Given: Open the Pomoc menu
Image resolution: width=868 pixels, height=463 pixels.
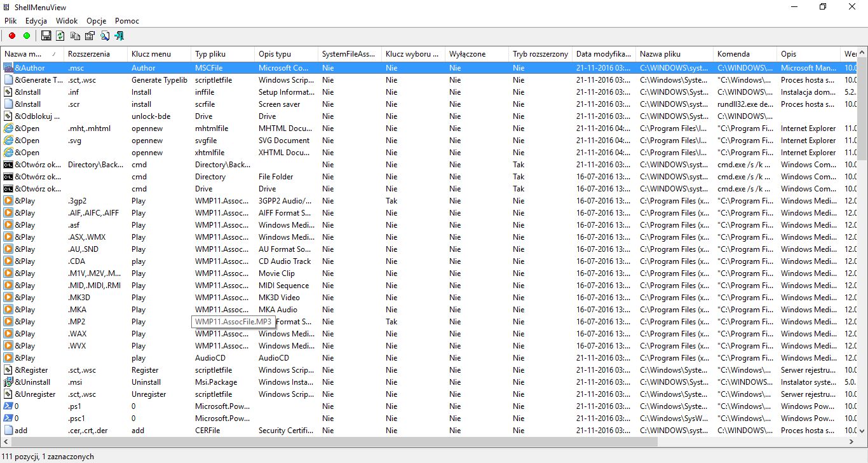Looking at the screenshot, I should point(126,20).
